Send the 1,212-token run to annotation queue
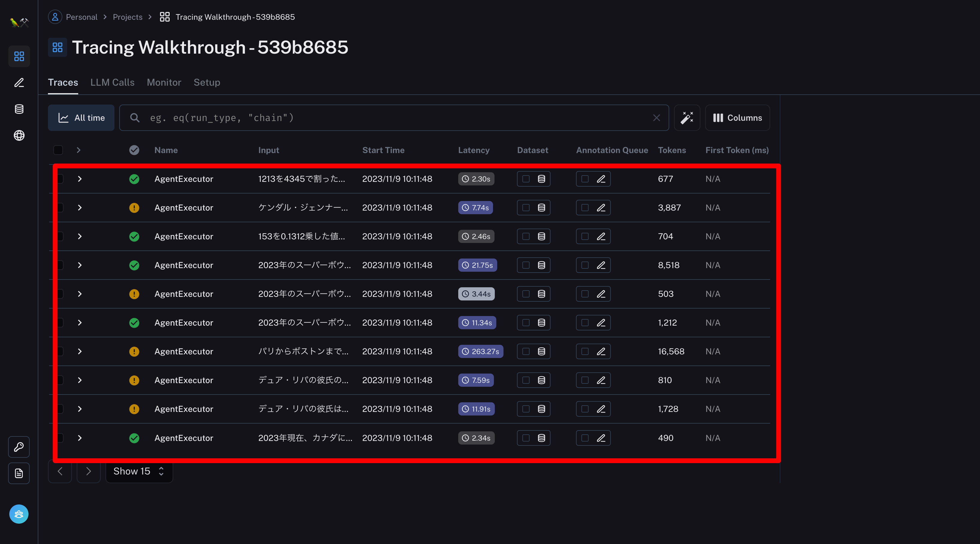Image resolution: width=980 pixels, height=544 pixels. coord(601,323)
